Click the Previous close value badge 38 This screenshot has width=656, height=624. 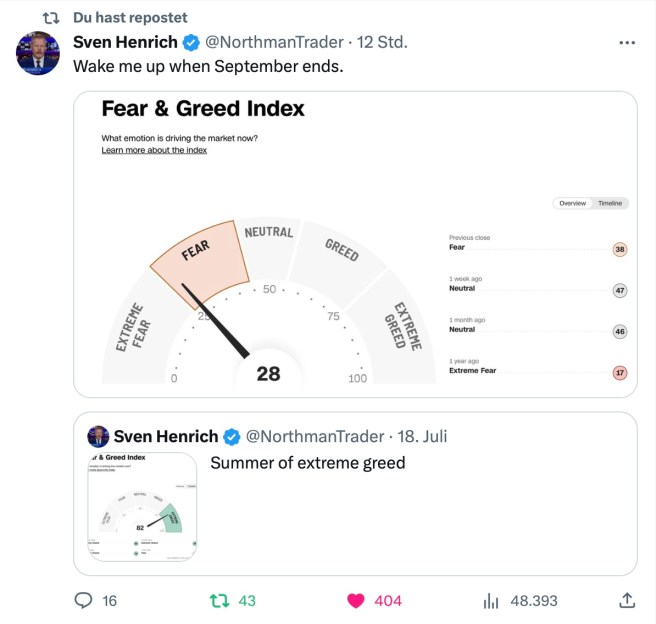[x=619, y=249]
